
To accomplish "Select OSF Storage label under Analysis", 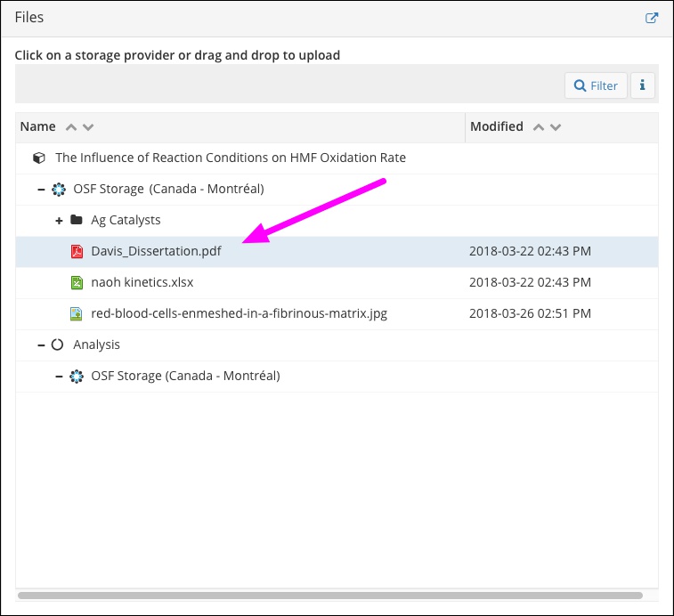I will pos(185,377).
